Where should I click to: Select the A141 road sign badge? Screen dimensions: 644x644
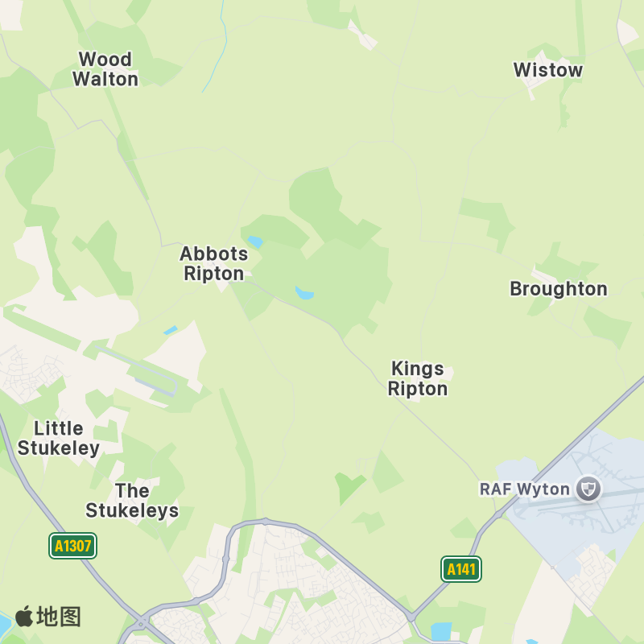click(x=460, y=569)
